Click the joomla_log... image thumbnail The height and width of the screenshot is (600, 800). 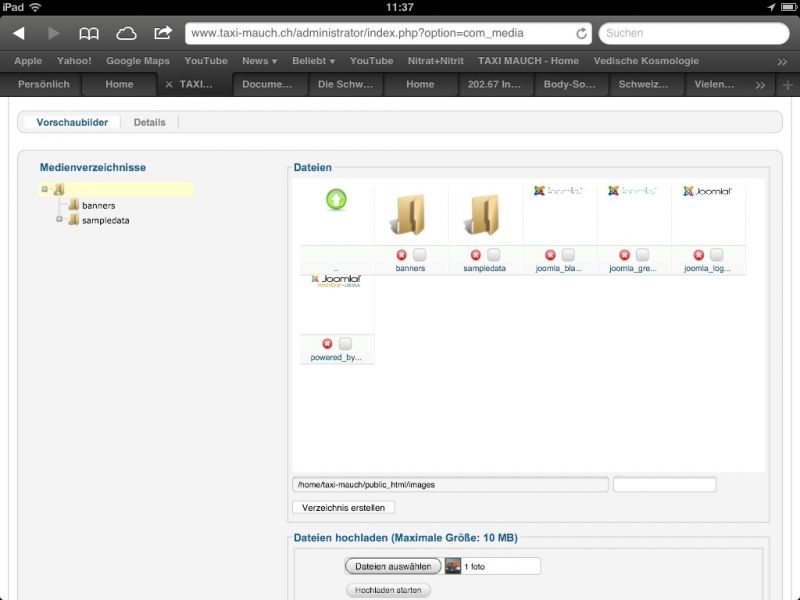pos(707,191)
